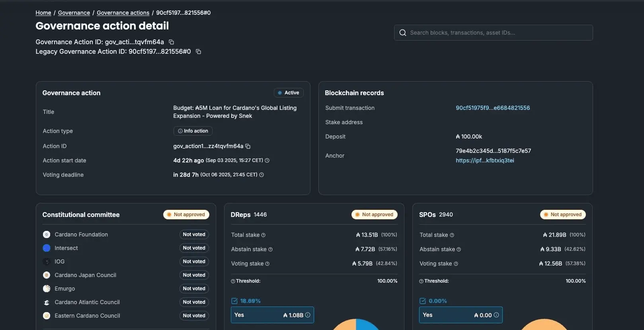Image resolution: width=644 pixels, height=330 pixels.
Task: Click the anchor hash 79e4b2c345d...5187f5c7e57
Action: point(493,151)
